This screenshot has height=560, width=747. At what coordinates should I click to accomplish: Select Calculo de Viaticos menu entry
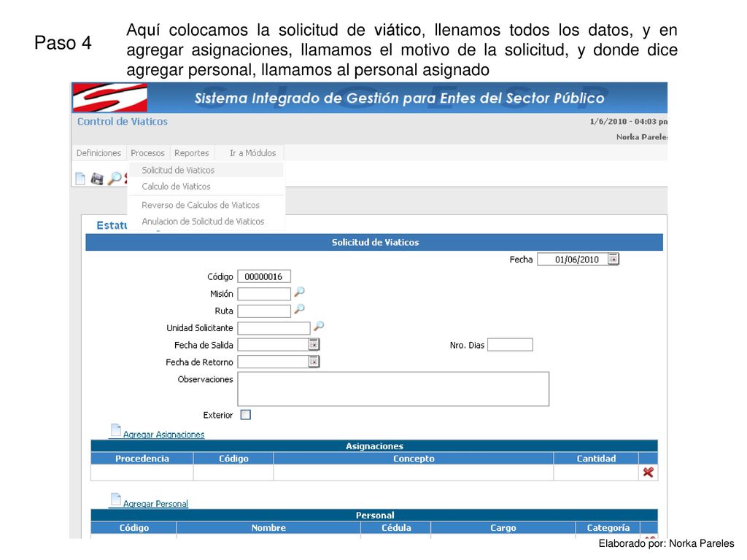pyautogui.click(x=206, y=186)
